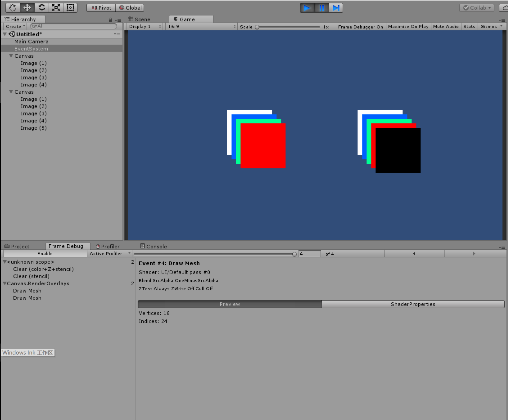The image size is (508, 420).
Task: Switch to ShaderProperties view
Action: coord(413,304)
